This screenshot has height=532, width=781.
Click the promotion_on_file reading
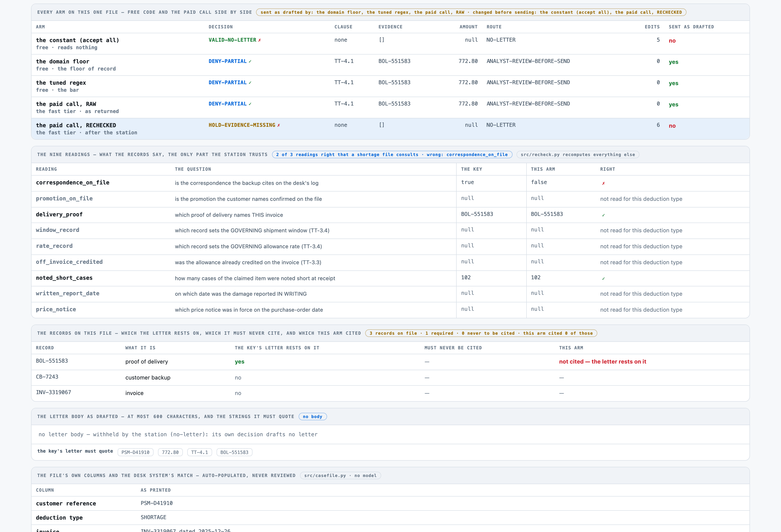[x=64, y=198]
